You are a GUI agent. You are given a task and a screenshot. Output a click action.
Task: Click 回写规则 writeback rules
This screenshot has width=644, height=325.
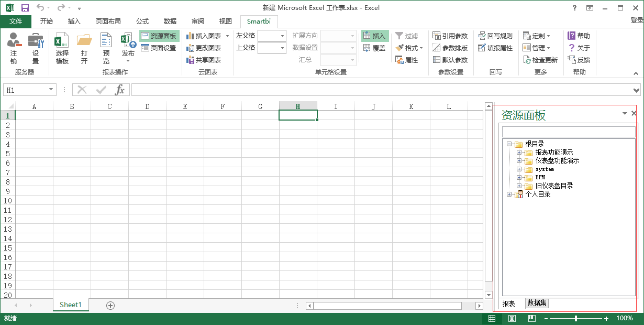tap(495, 36)
